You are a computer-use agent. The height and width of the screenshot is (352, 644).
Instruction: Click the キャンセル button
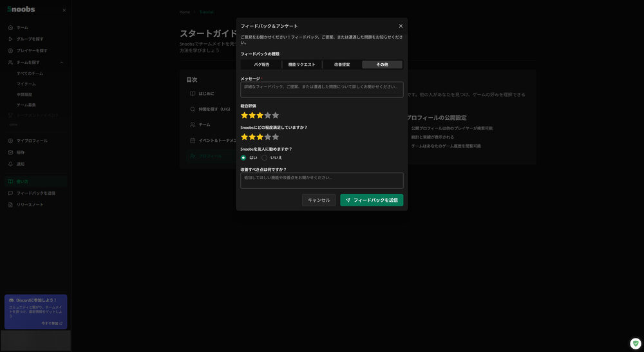[x=319, y=200]
